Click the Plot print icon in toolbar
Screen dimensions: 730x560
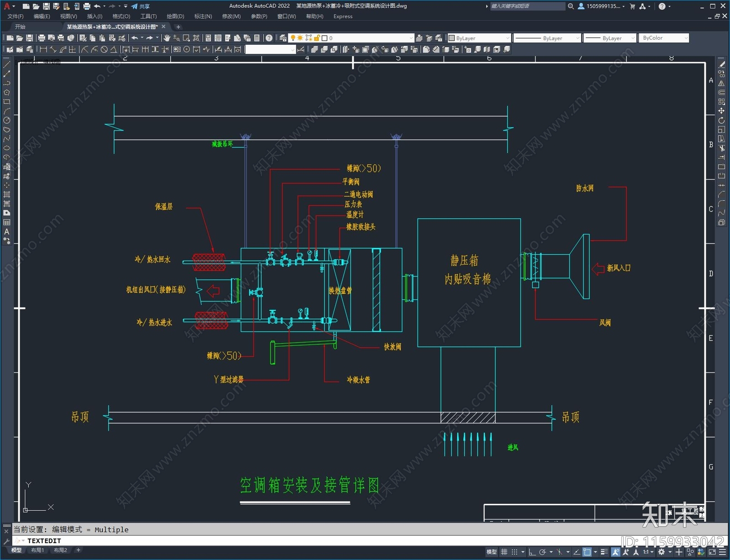(42, 38)
